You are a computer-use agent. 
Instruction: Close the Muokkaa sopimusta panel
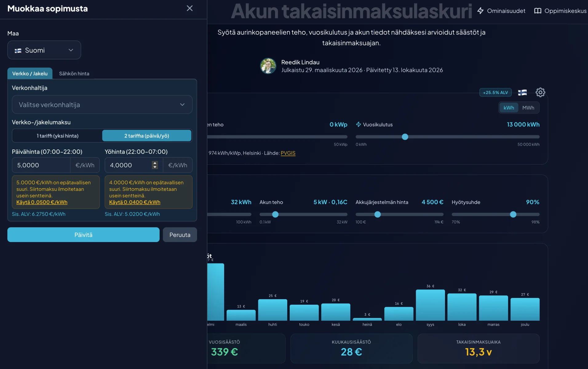[190, 8]
